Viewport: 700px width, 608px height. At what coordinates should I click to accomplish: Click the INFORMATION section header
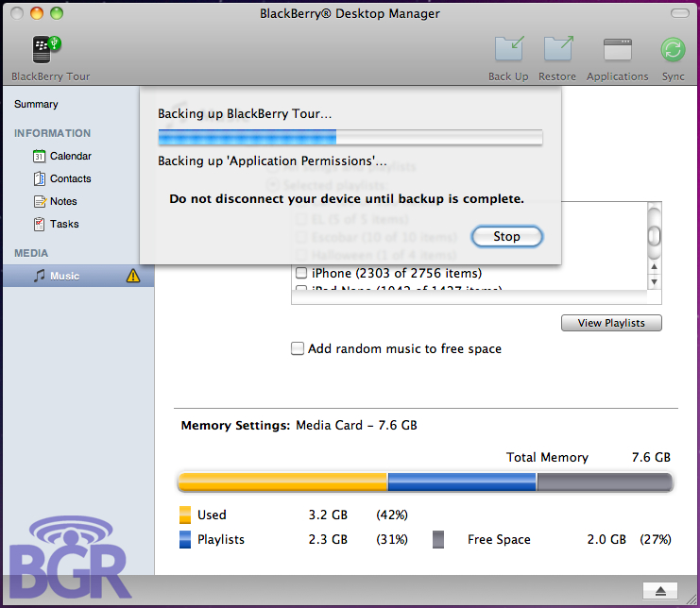[52, 133]
